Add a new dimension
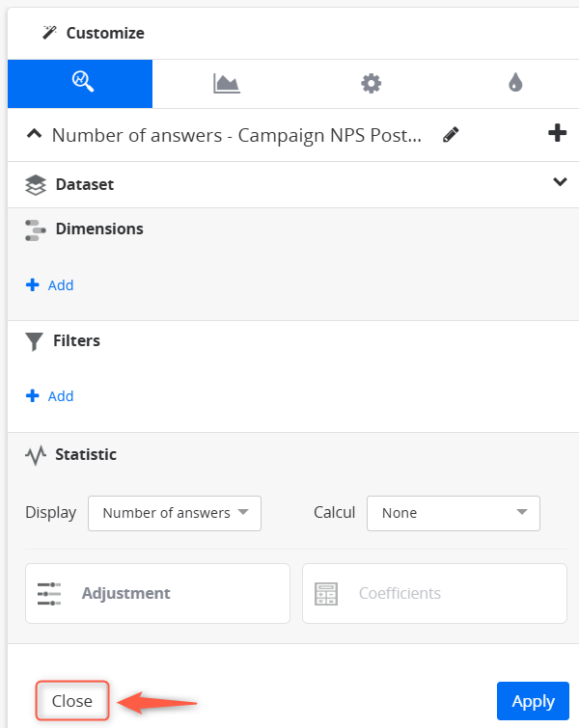The image size is (579, 728). (49, 284)
